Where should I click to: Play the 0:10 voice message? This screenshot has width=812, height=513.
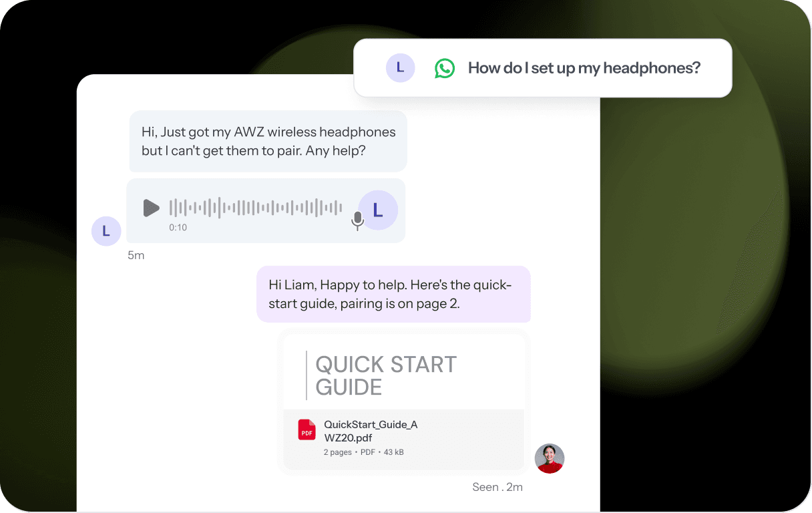(x=152, y=208)
